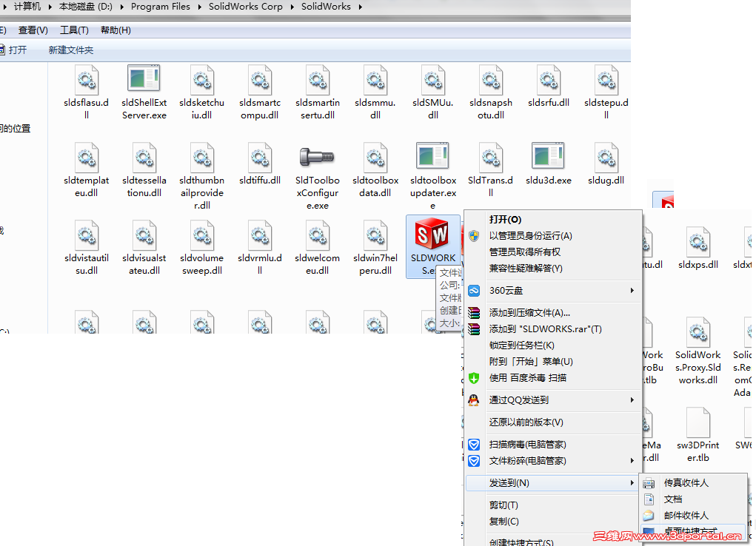Select the sldug.dll file icon
Viewport: 756px width, 546px height.
606,158
